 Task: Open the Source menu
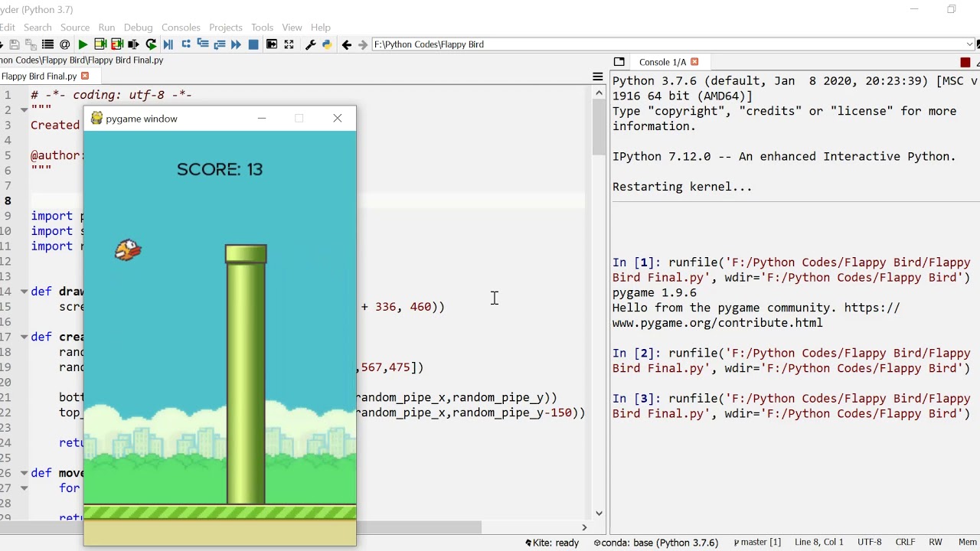pos(75,28)
